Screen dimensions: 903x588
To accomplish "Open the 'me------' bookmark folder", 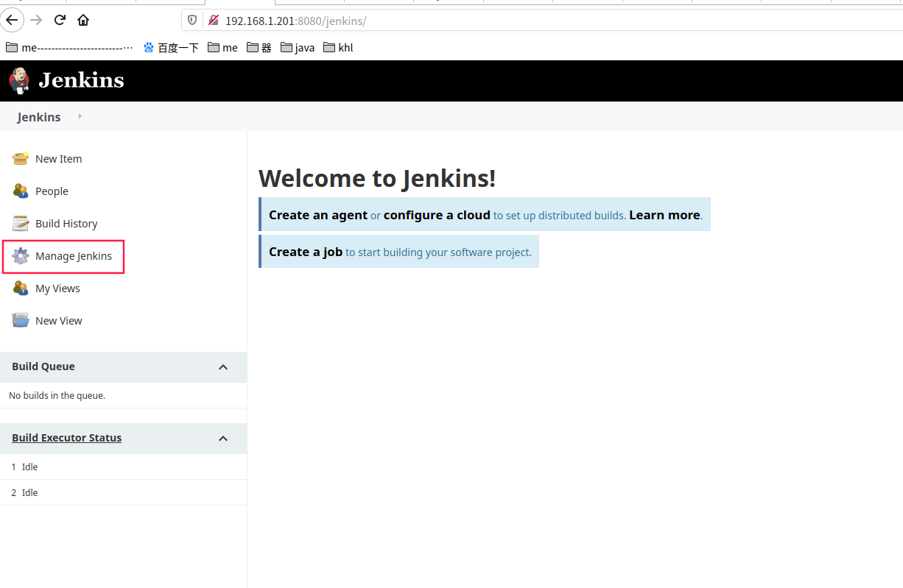I will point(69,48).
